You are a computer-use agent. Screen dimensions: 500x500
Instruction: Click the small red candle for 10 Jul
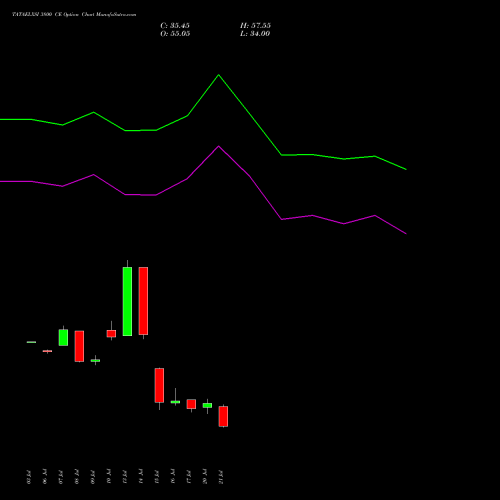coord(111,334)
